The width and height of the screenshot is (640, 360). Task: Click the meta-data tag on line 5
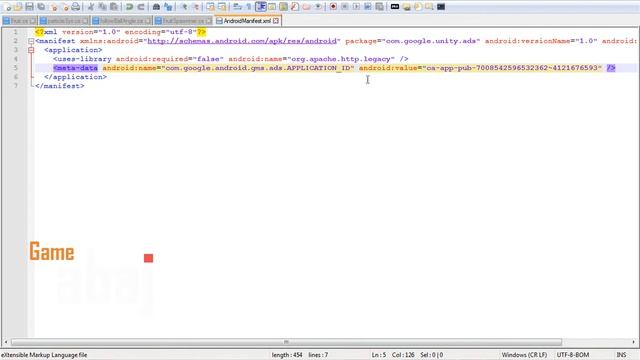click(x=76, y=68)
